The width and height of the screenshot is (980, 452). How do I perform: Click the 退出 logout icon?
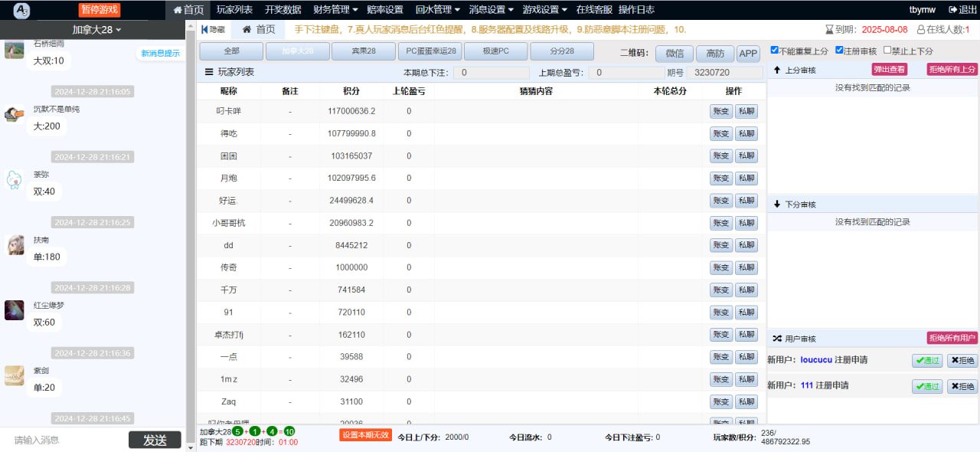coord(952,10)
